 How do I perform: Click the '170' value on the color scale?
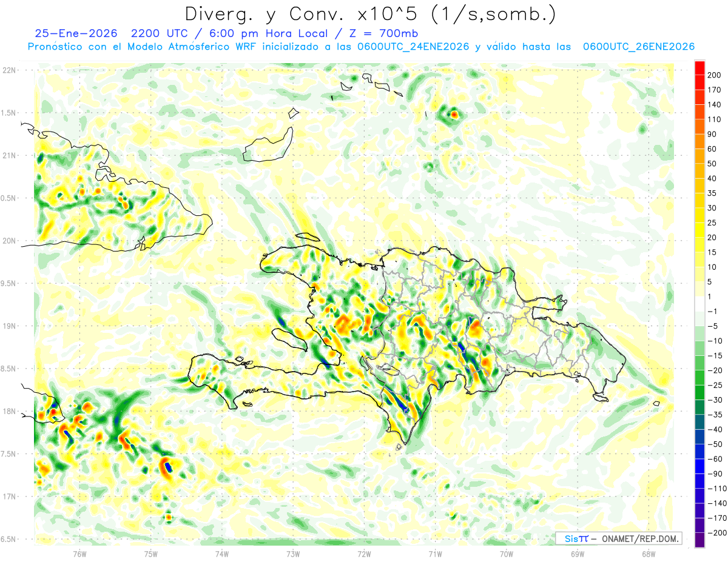pos(714,90)
